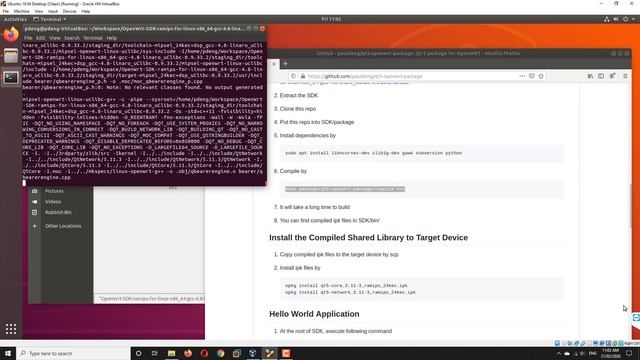Click the padlock site info icon
Viewport: 640px width, 360px height.
pyautogui.click(x=303, y=76)
